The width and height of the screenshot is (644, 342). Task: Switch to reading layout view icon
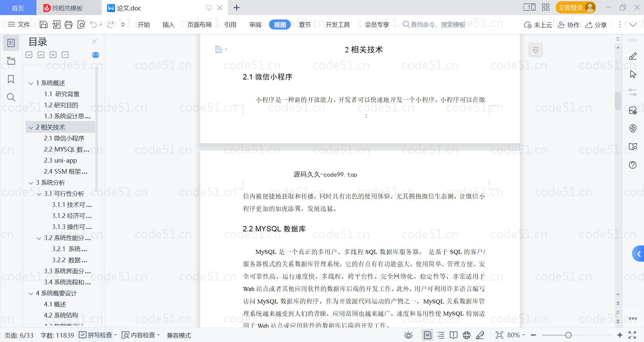pyautogui.click(x=453, y=335)
